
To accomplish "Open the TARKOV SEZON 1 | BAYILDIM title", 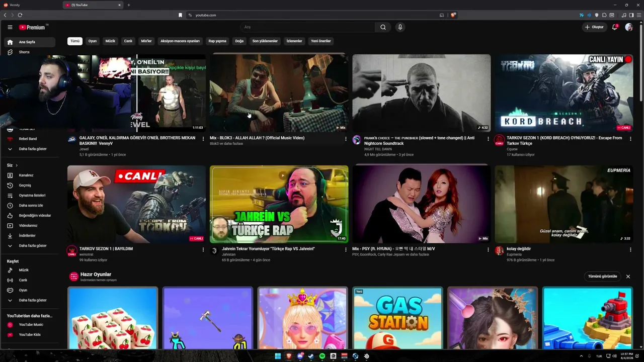I will 106,249.
